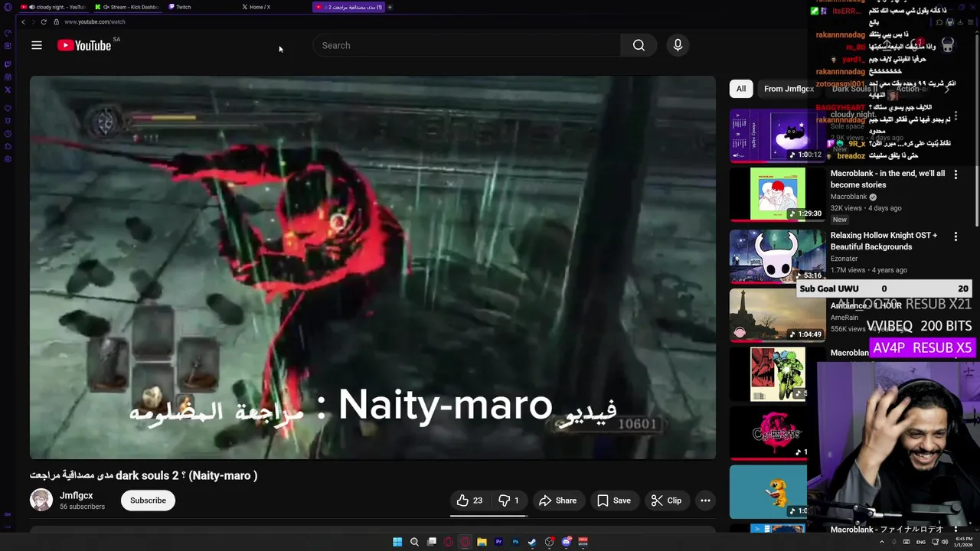Like the video with thumbs up
This screenshot has height=551, width=980.
coord(469,500)
